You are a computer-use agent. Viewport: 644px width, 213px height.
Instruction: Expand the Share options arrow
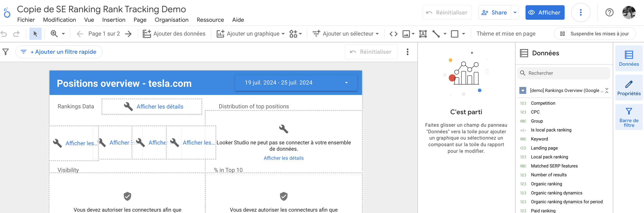click(515, 12)
